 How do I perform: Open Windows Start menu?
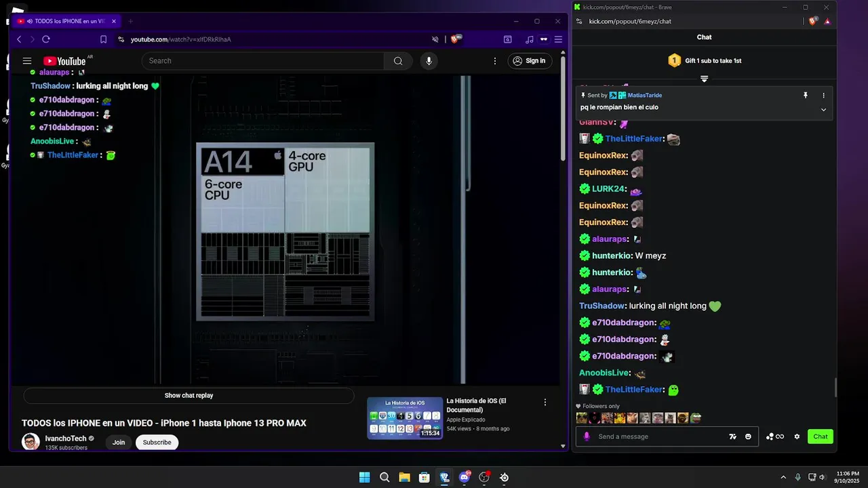(364, 477)
